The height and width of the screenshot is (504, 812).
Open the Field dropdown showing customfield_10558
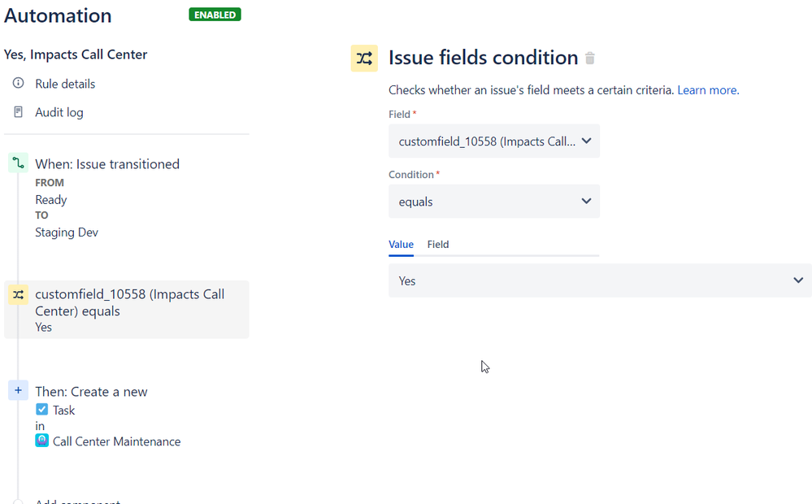(x=493, y=141)
